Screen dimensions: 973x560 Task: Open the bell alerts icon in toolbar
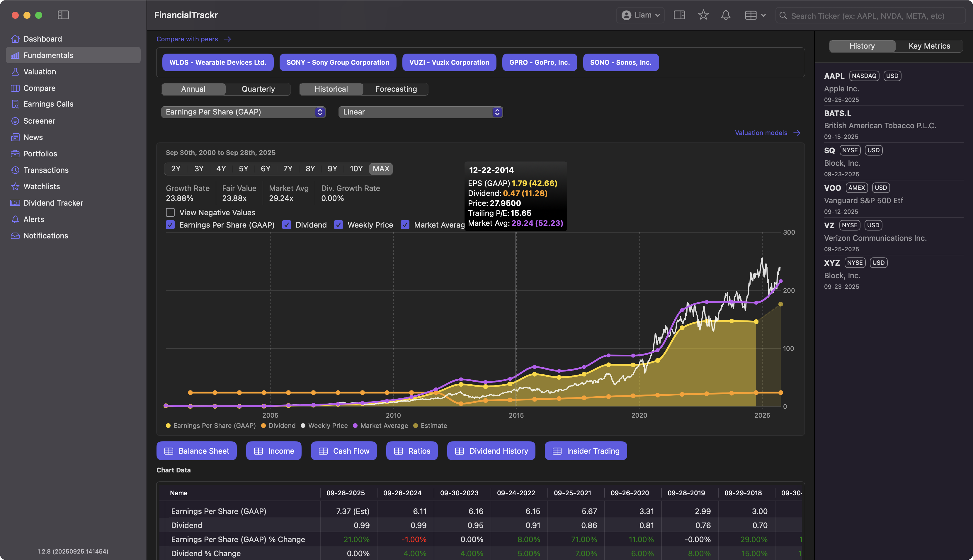click(725, 15)
